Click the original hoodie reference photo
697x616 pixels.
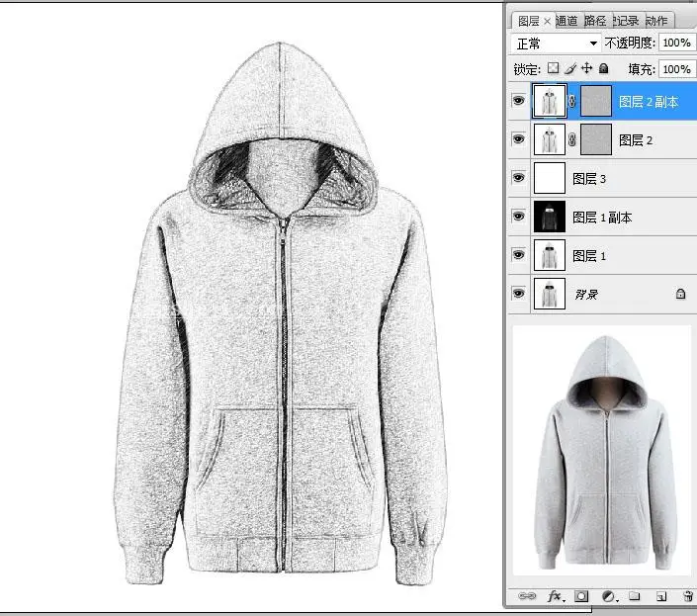click(x=606, y=453)
